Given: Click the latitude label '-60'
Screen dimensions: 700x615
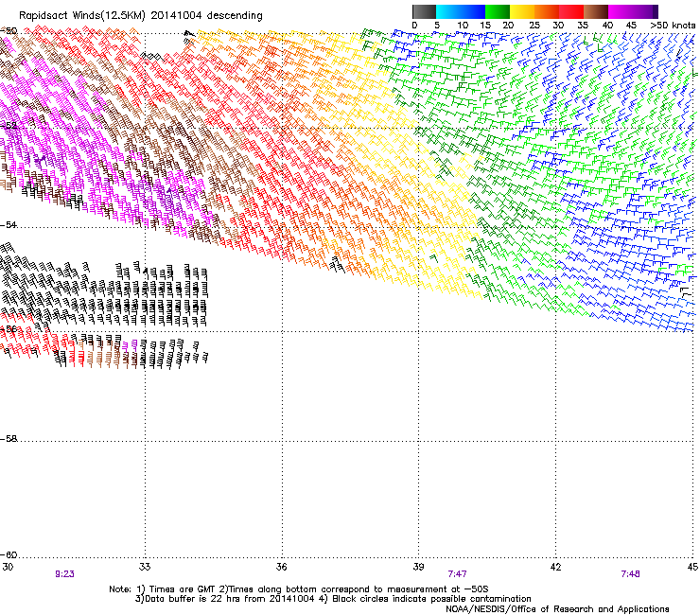Looking at the screenshot, I should pos(9,555).
